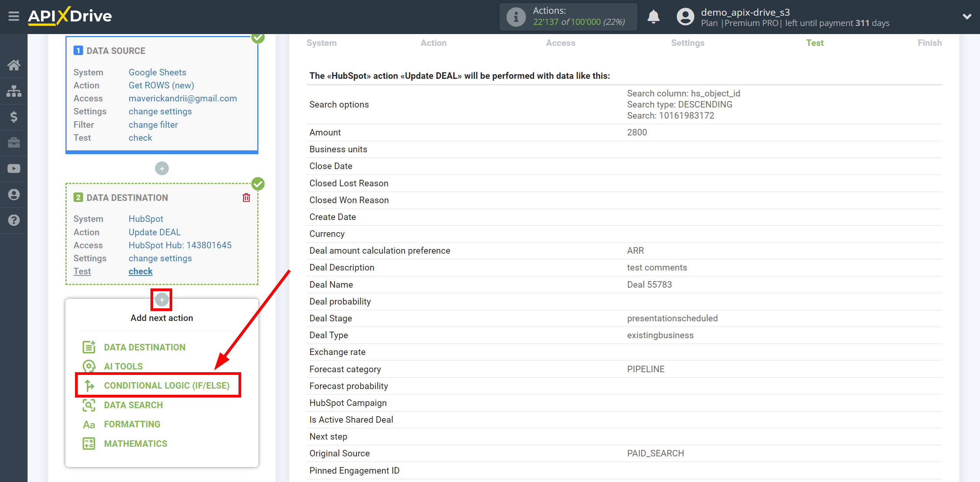Open the help question icon
Image resolution: width=980 pixels, height=482 pixels.
14,220
